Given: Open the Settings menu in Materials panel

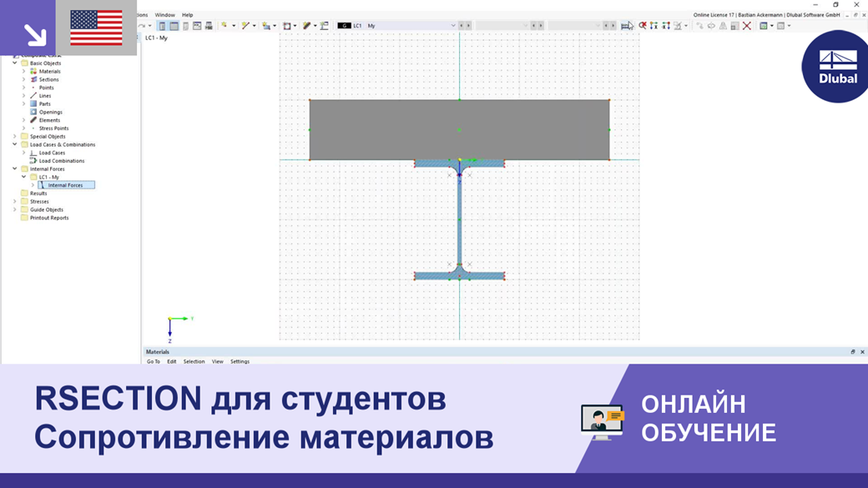Looking at the screenshot, I should [x=240, y=361].
